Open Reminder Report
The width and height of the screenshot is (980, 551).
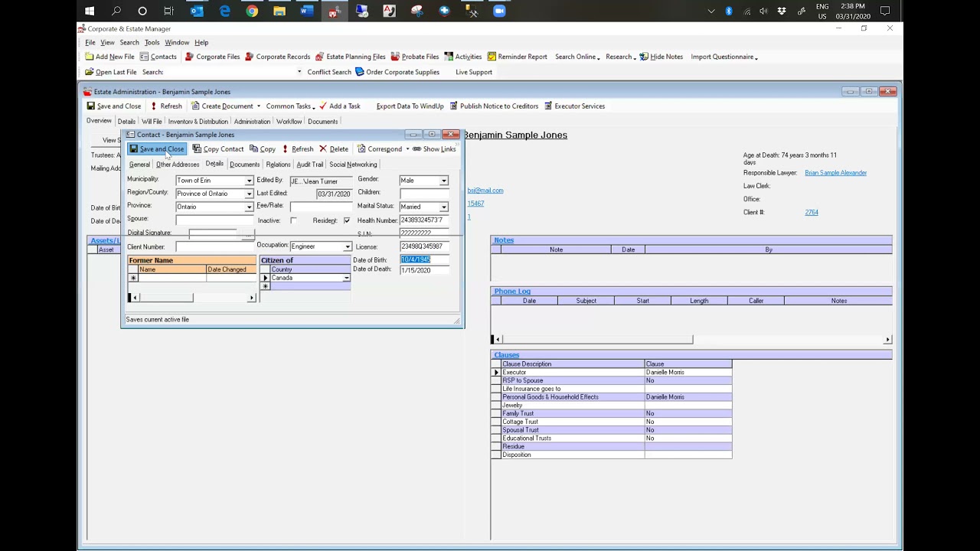click(x=517, y=57)
